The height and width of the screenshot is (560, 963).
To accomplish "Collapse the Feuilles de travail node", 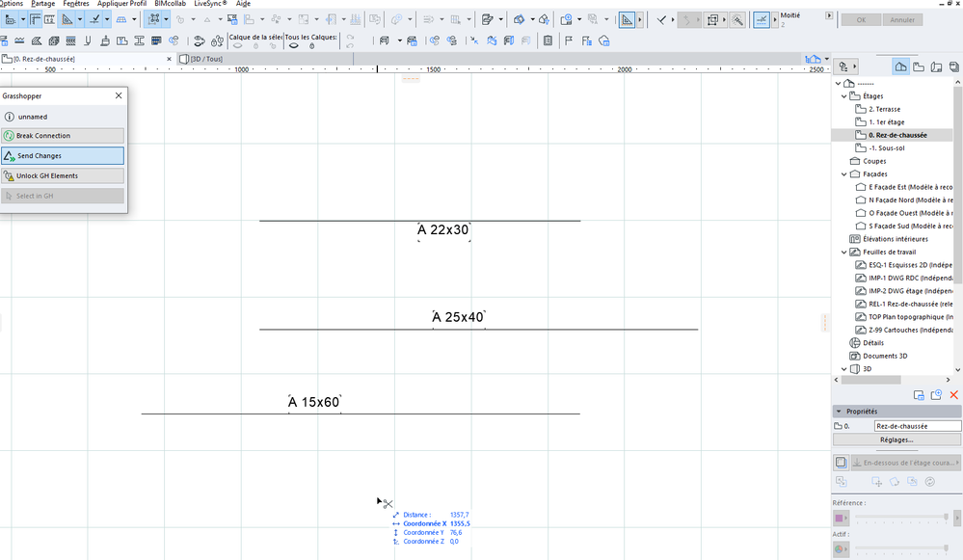I will (843, 253).
